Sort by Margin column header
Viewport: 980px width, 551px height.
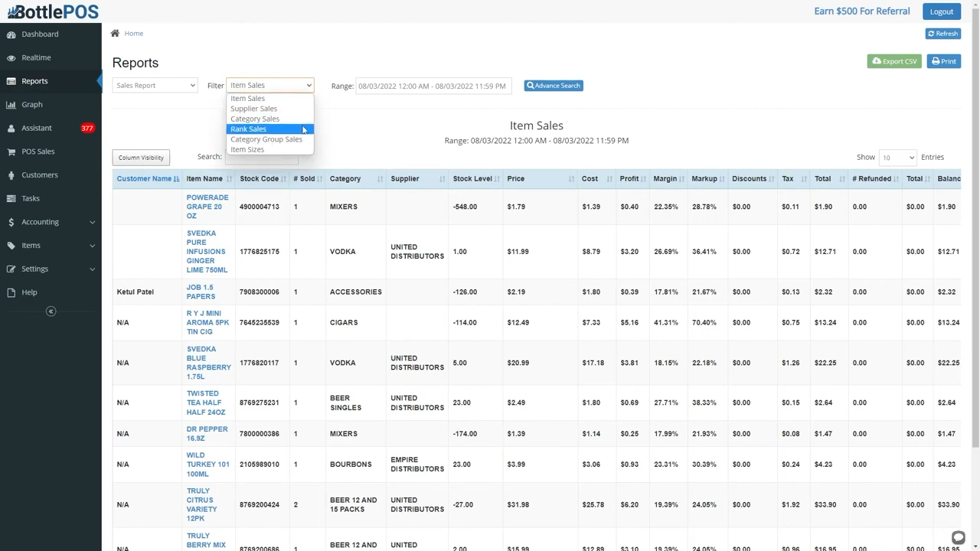(x=668, y=179)
